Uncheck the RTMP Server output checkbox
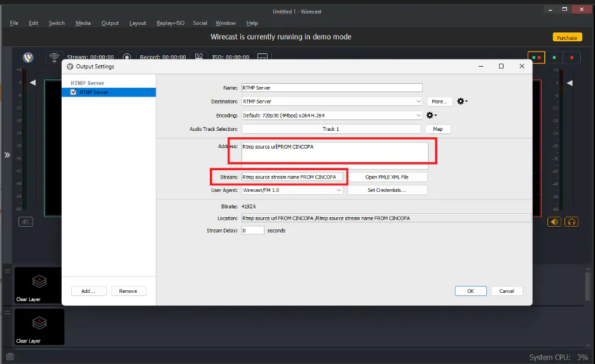 point(74,91)
